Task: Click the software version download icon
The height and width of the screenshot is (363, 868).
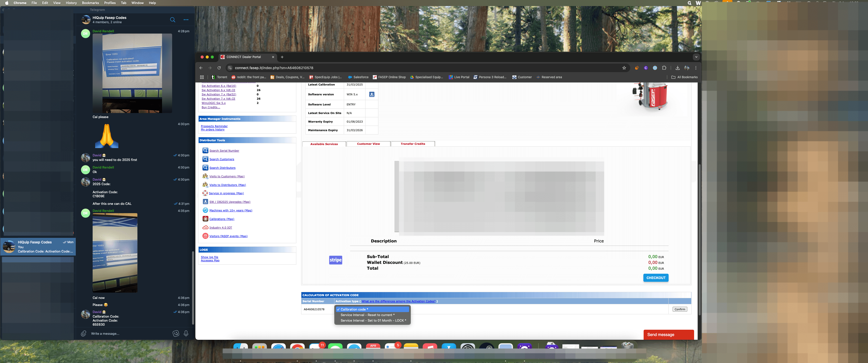Action: pyautogui.click(x=372, y=94)
